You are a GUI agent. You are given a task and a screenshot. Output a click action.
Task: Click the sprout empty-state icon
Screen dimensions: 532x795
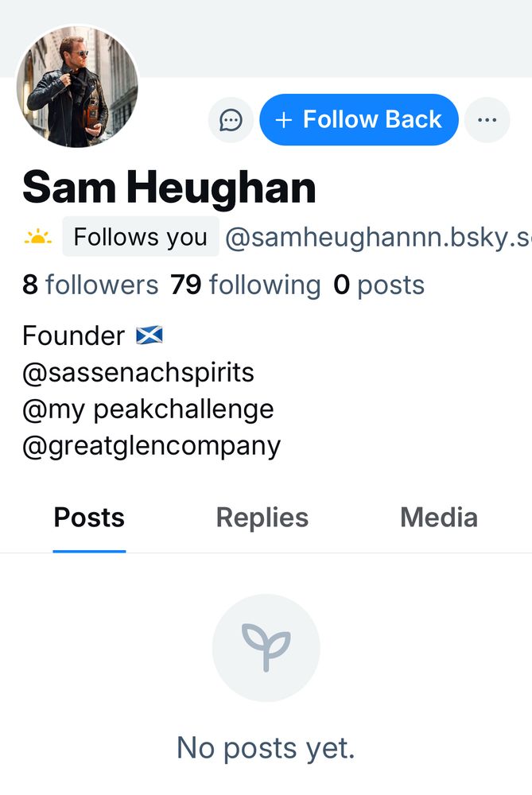click(266, 648)
